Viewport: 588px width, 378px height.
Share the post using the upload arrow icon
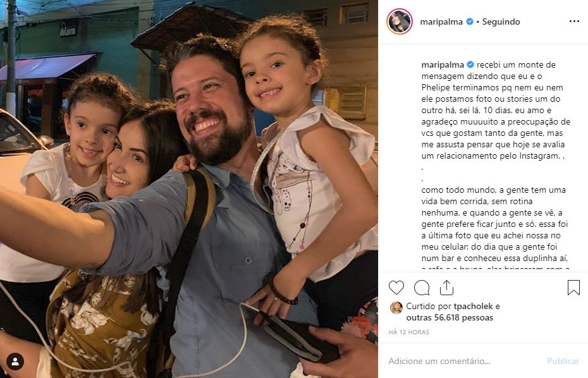(x=446, y=287)
